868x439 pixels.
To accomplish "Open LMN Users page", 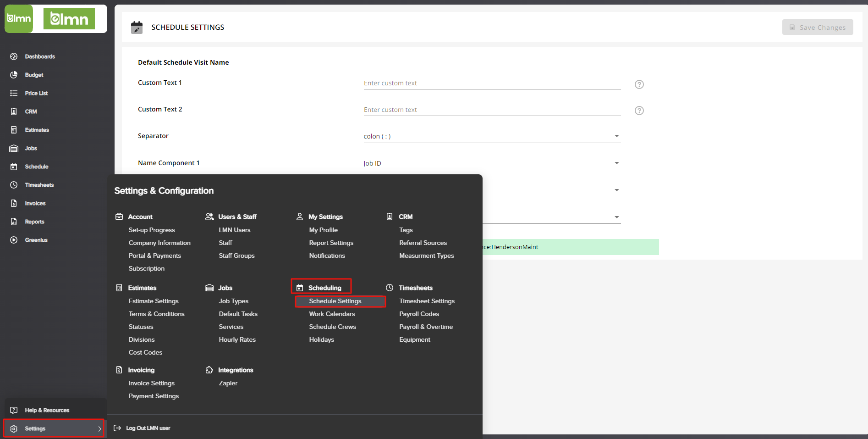I will pos(234,230).
